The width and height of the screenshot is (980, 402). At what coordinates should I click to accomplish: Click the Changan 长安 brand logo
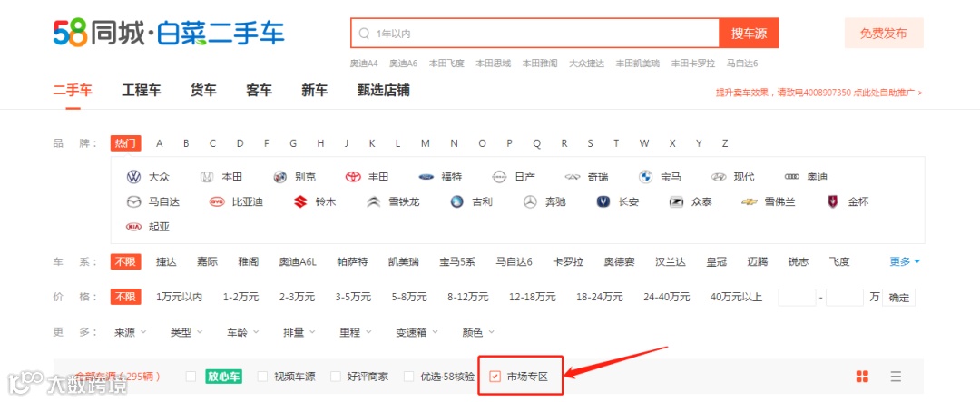point(603,202)
